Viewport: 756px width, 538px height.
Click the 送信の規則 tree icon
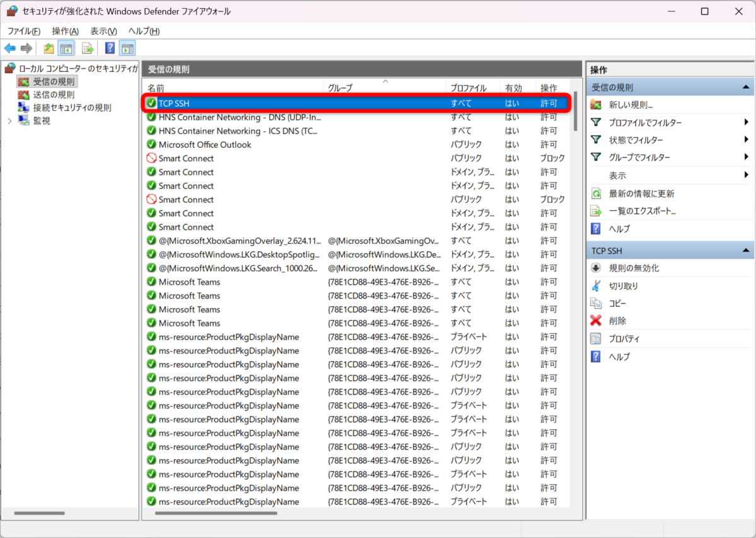24,94
